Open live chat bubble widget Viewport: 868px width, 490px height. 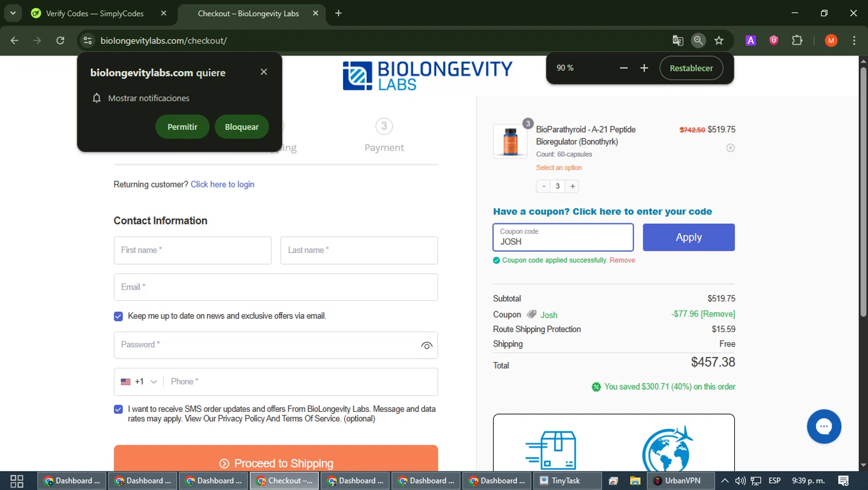point(824,426)
